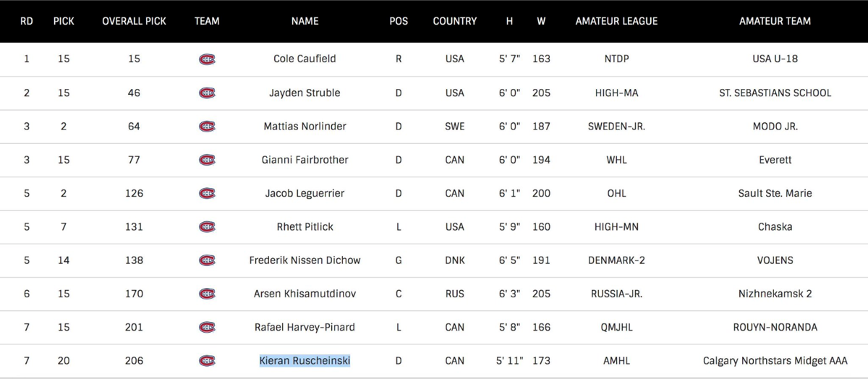Click the COUNTRY column header
The image size is (868, 379).
tap(454, 22)
